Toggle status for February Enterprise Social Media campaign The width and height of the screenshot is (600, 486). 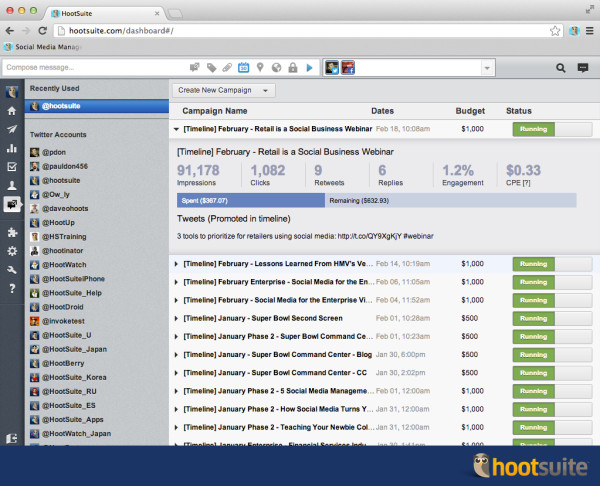tap(552, 282)
